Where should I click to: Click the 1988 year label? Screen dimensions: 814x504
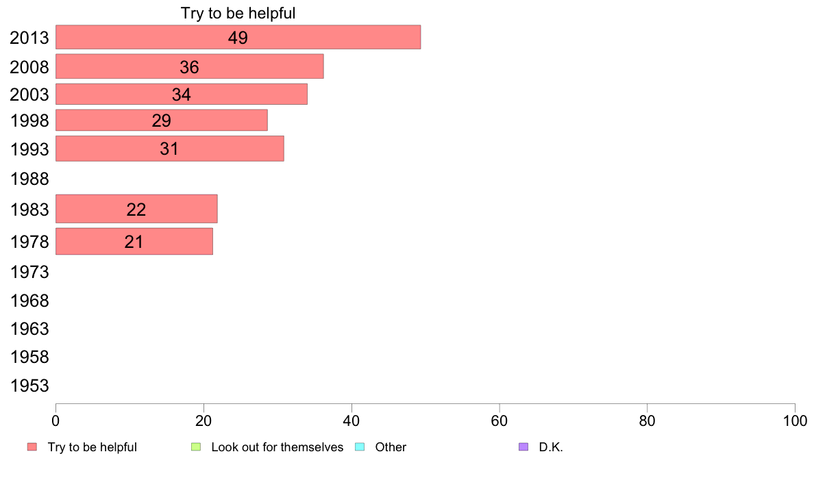(x=29, y=179)
